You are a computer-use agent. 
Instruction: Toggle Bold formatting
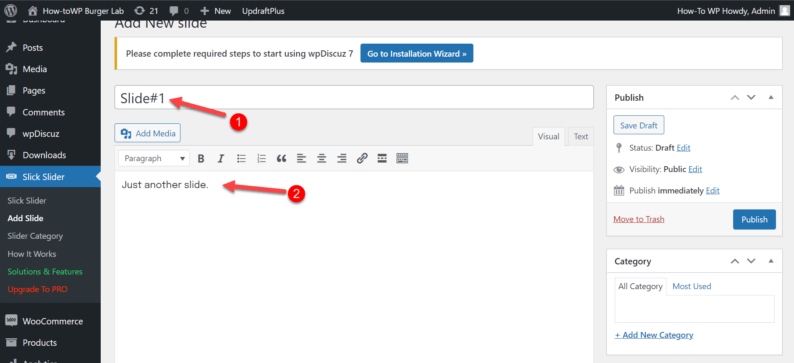click(201, 158)
